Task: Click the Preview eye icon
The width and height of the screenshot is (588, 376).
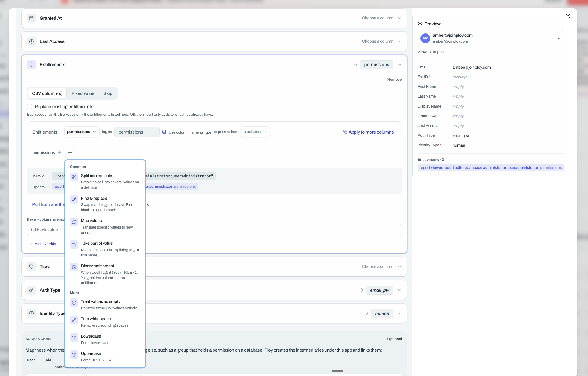Action: [x=420, y=24]
